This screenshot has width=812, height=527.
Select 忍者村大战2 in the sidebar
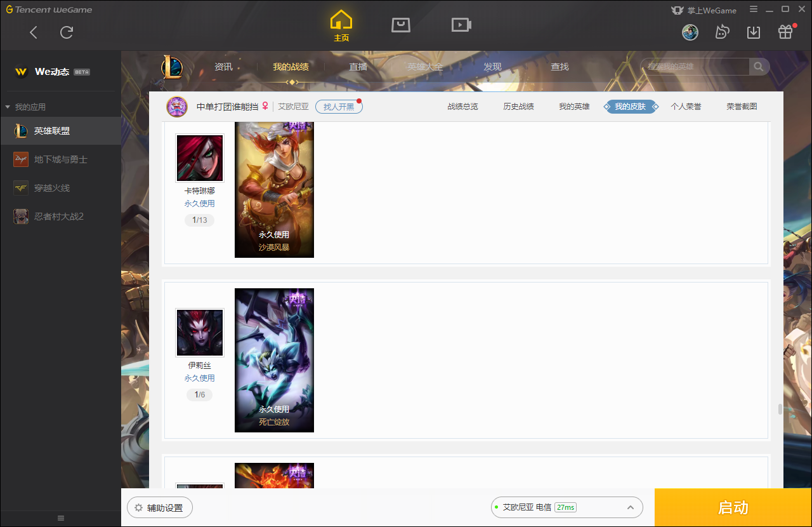(60, 217)
